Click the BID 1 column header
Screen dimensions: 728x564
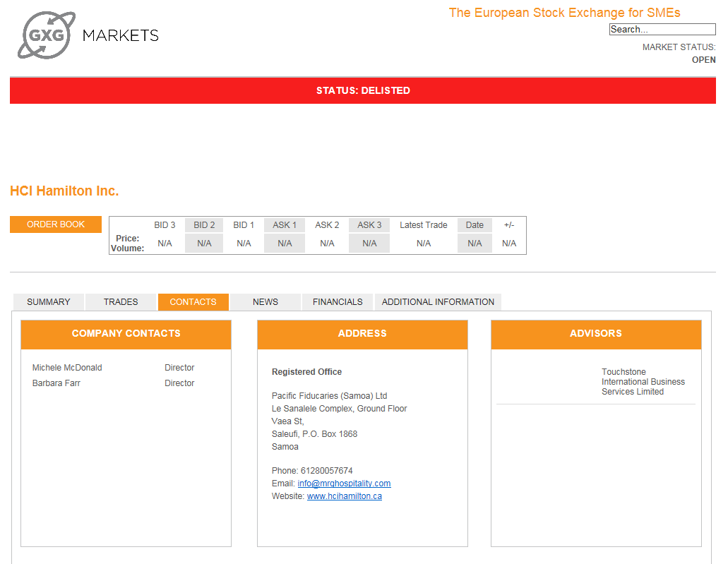click(x=244, y=225)
